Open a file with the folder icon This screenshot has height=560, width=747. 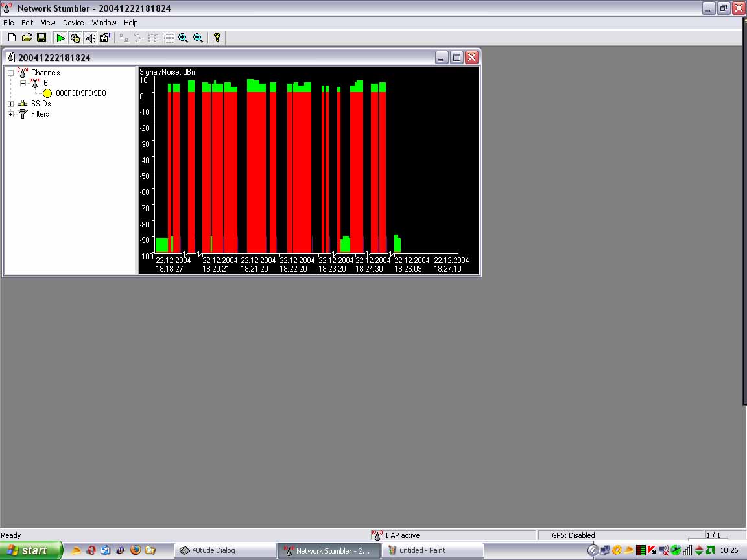pos(27,38)
